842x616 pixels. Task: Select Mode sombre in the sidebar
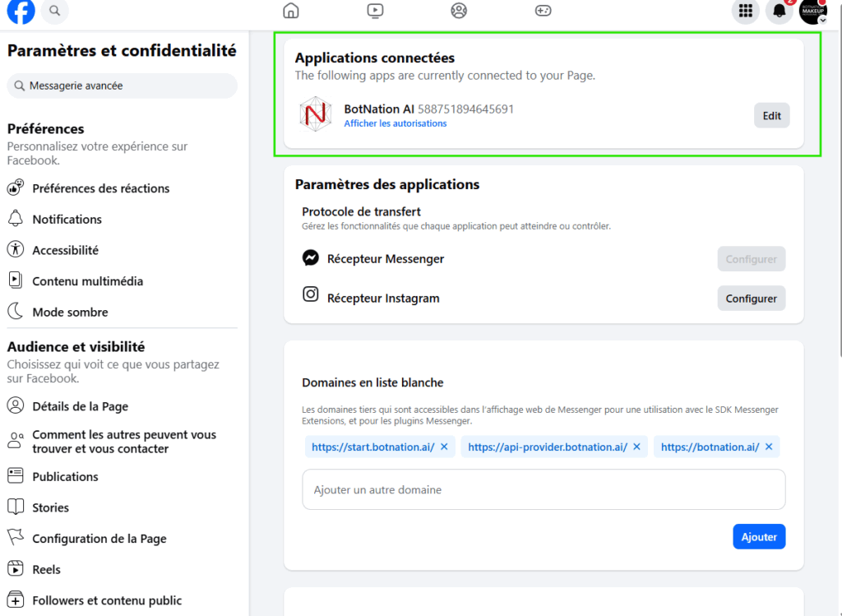tap(70, 312)
